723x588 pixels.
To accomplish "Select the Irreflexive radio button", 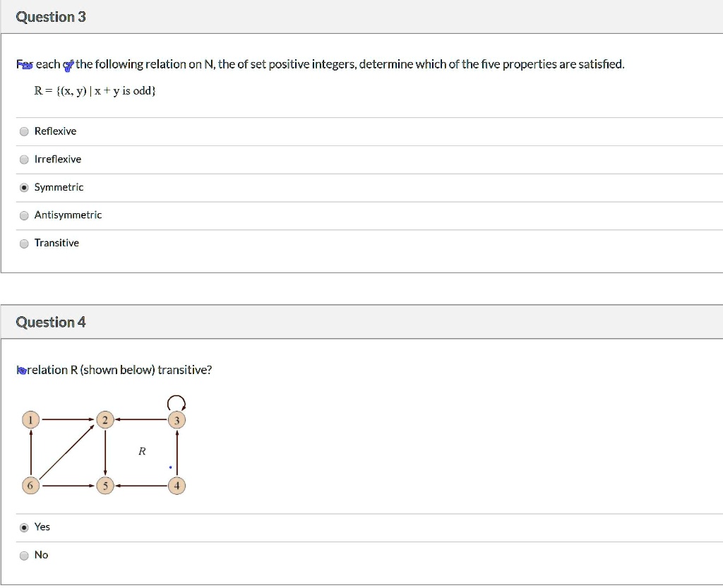I will coord(23,159).
